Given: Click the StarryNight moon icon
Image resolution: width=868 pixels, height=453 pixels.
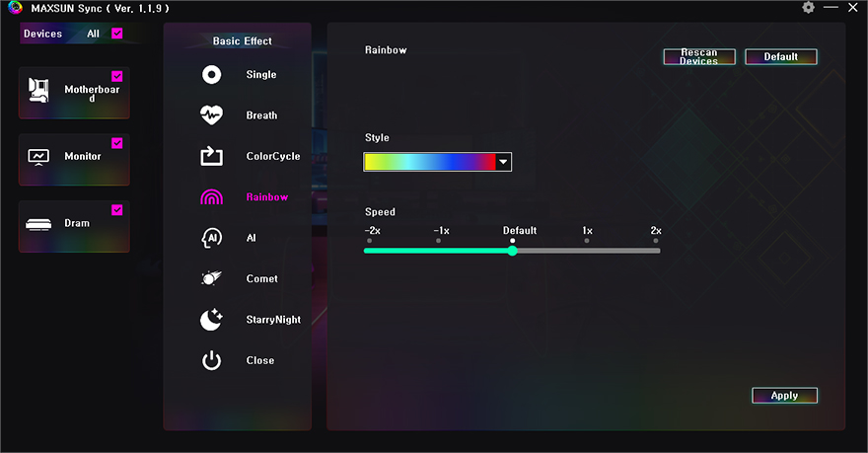Looking at the screenshot, I should coord(211,320).
